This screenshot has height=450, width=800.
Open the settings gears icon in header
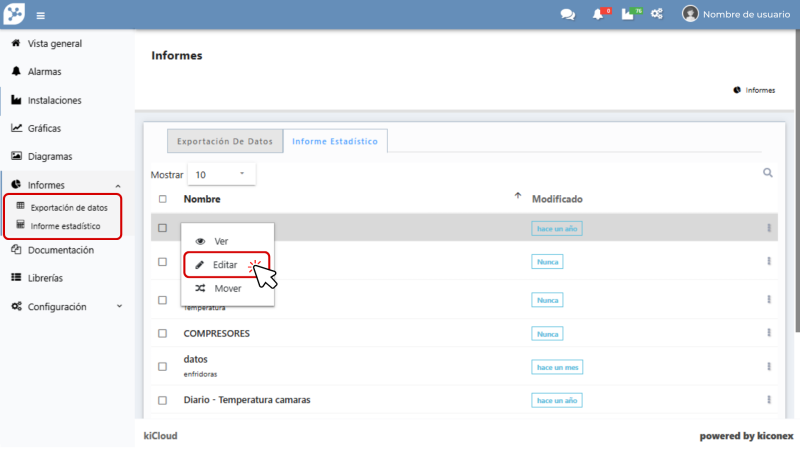click(x=657, y=14)
